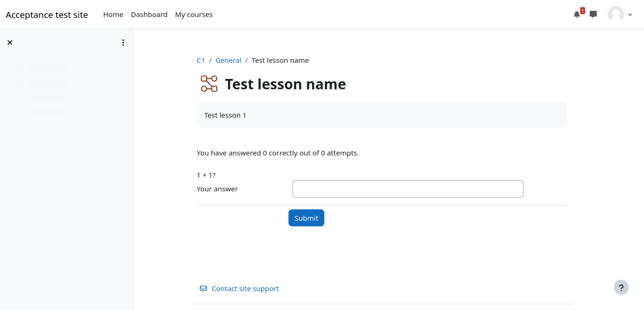
Task: Select My courses in the top menu
Action: click(x=194, y=15)
